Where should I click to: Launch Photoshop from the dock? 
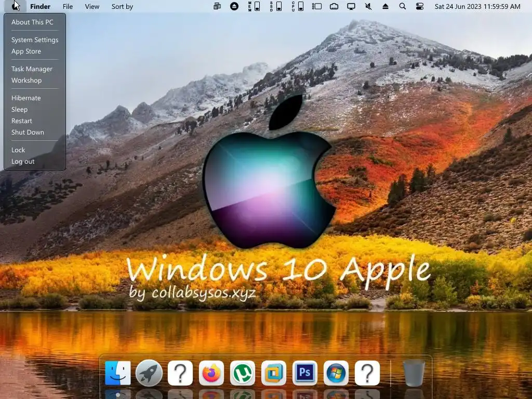305,373
